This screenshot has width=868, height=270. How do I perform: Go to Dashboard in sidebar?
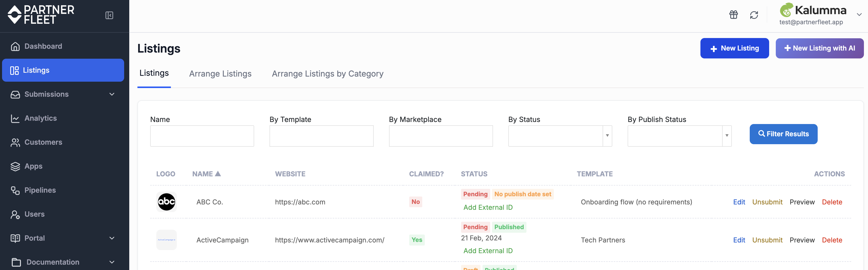tap(63, 46)
